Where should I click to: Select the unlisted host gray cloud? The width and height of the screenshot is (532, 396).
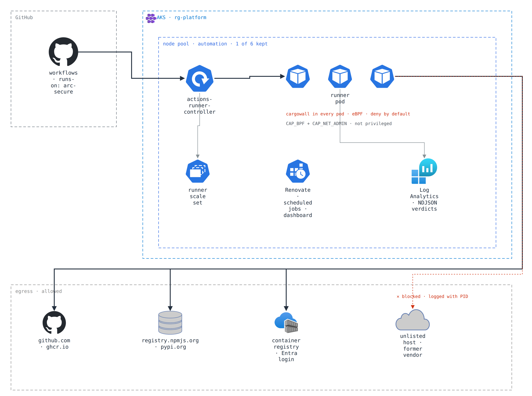413,320
